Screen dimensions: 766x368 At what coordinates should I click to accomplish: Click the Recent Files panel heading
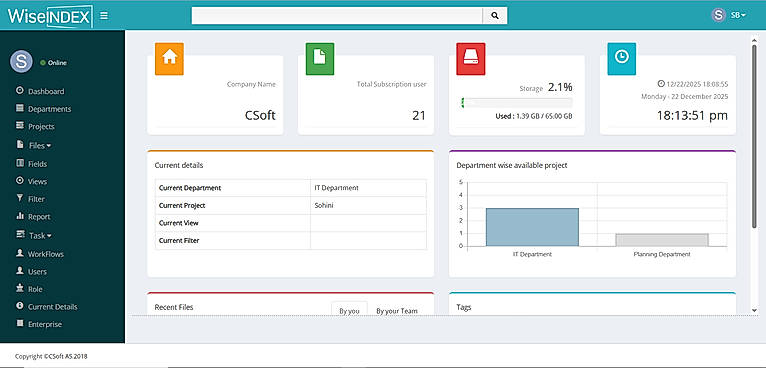[x=174, y=307]
